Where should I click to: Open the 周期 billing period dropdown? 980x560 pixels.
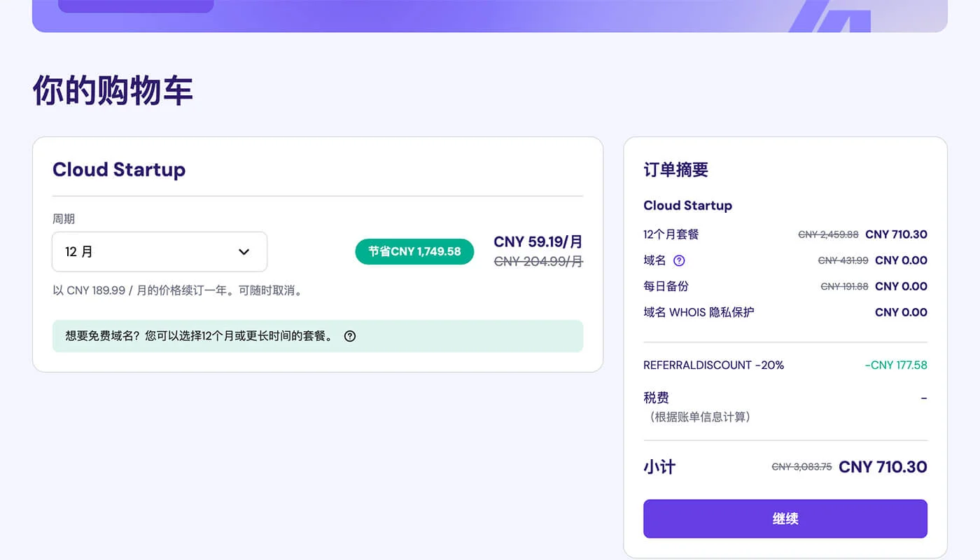click(x=159, y=251)
